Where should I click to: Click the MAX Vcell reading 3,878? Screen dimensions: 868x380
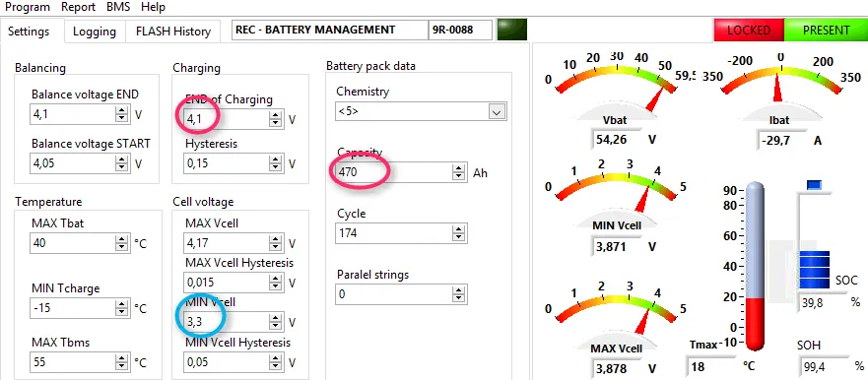click(x=617, y=368)
